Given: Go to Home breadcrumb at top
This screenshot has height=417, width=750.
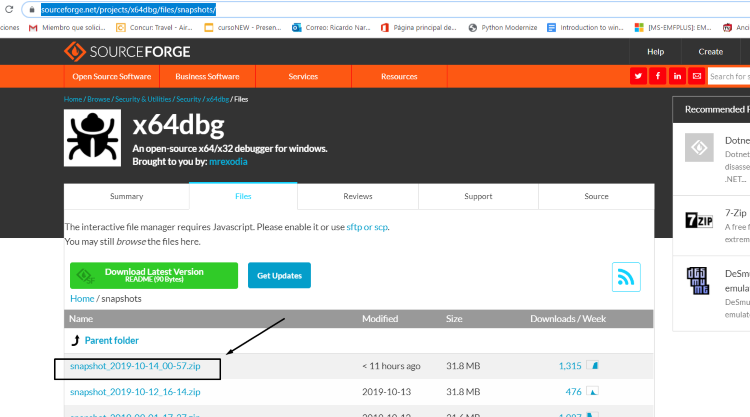Looking at the screenshot, I should tap(73, 99).
